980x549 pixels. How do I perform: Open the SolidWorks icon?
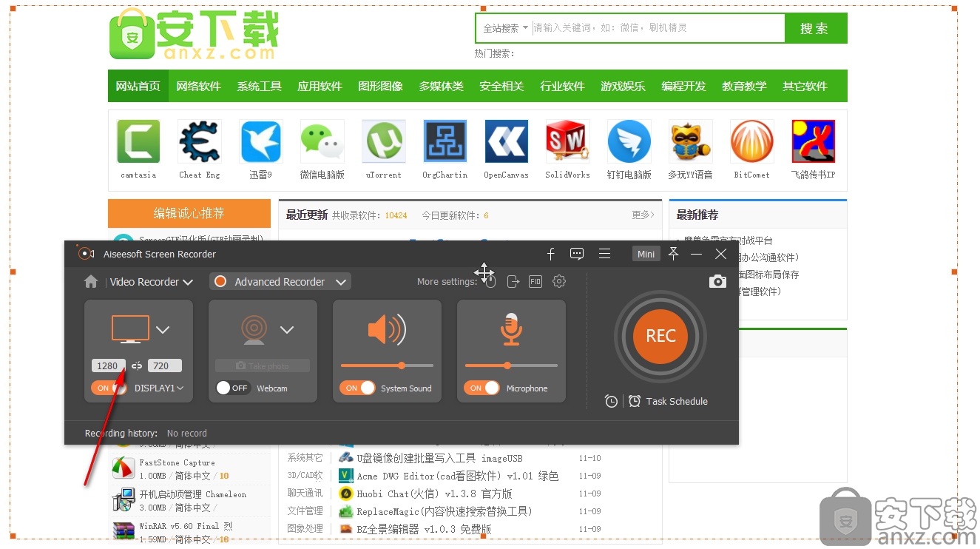pos(568,141)
